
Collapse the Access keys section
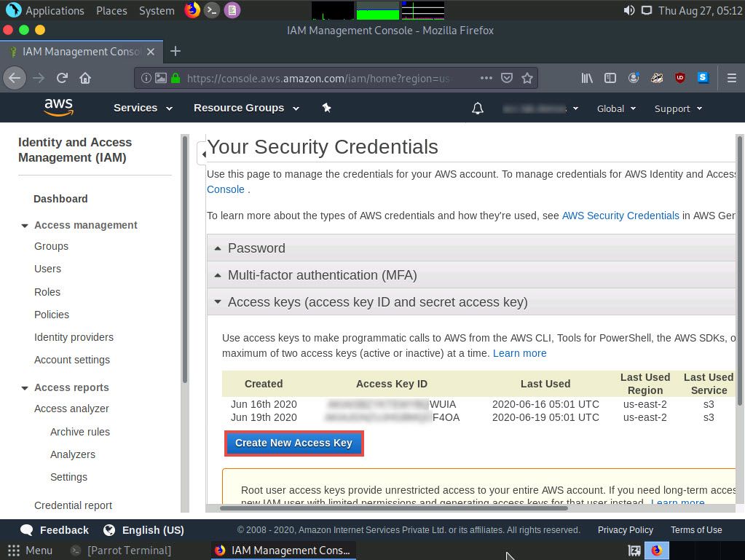[377, 302]
